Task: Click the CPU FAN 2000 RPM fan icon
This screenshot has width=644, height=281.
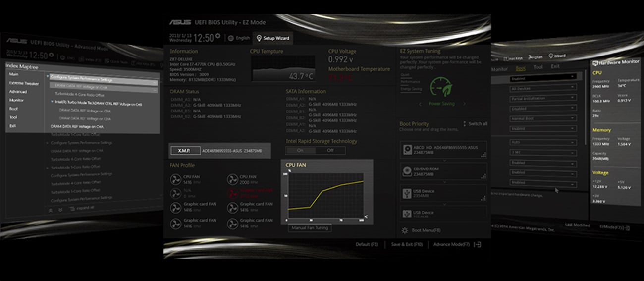Action: click(x=232, y=180)
